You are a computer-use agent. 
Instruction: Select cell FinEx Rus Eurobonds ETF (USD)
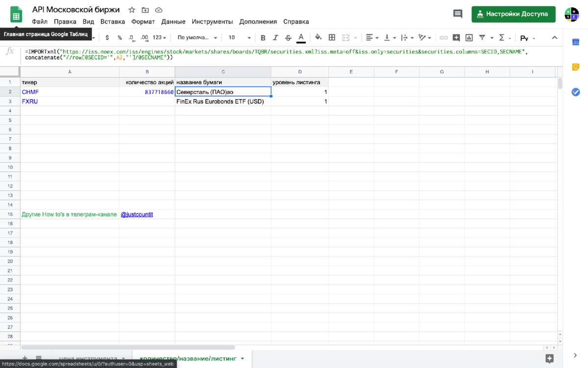[x=223, y=101]
